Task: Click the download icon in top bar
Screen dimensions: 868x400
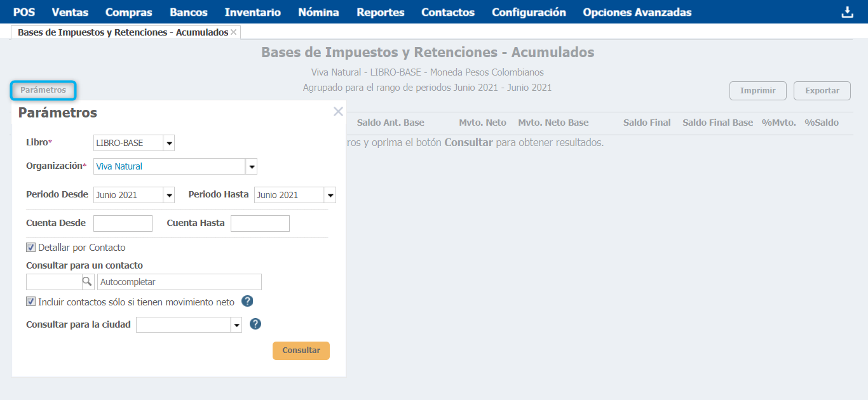Action: 847,12
